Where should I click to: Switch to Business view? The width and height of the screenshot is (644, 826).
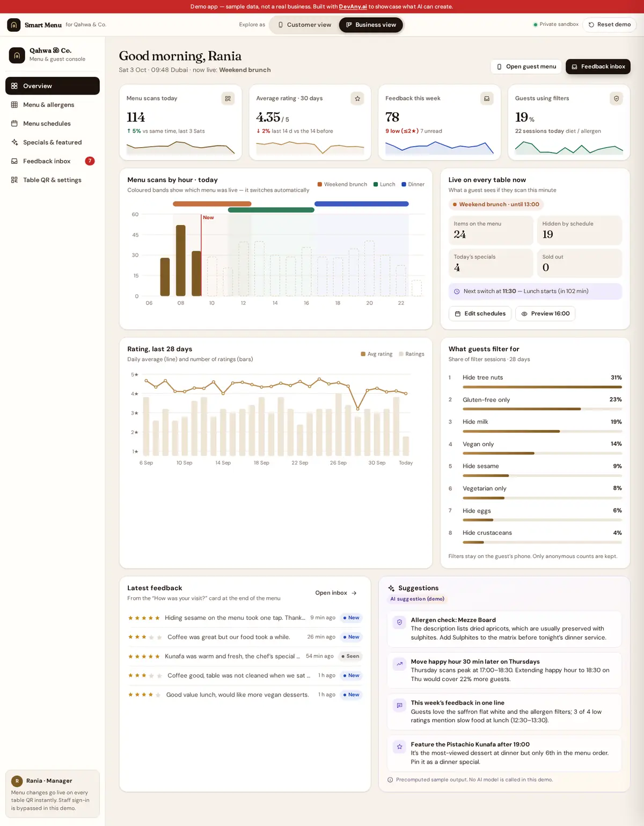tap(371, 25)
